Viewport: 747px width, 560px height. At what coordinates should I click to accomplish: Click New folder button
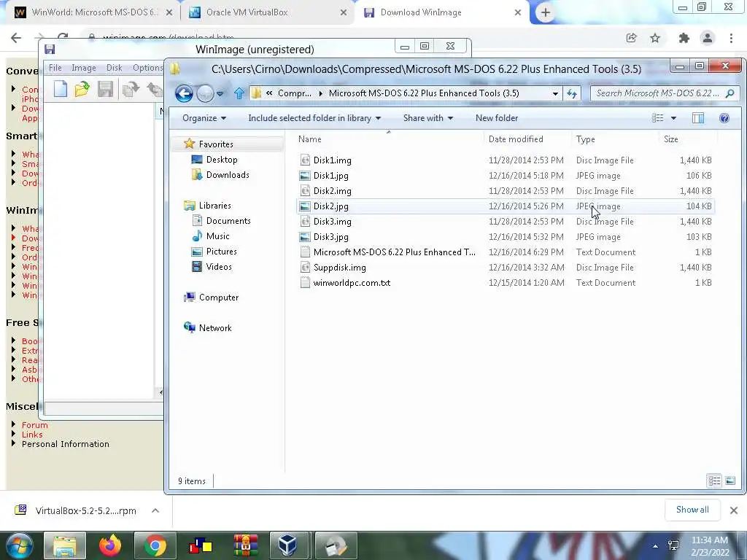coord(496,118)
